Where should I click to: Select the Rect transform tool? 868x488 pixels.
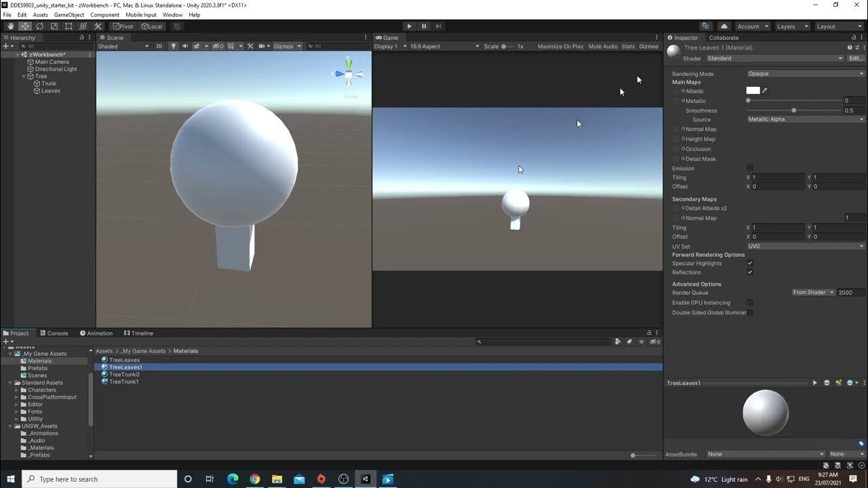click(x=68, y=26)
